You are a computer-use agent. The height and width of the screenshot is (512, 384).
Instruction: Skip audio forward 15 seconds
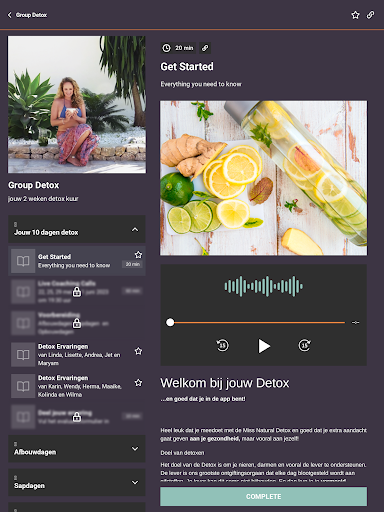point(304,345)
